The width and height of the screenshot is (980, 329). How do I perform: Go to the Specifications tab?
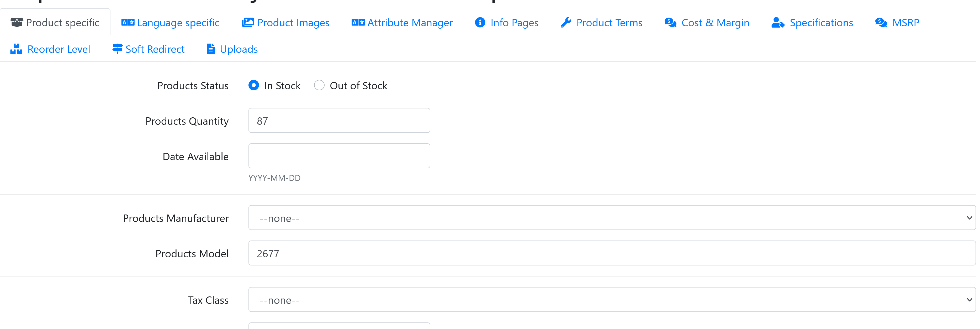(x=812, y=23)
